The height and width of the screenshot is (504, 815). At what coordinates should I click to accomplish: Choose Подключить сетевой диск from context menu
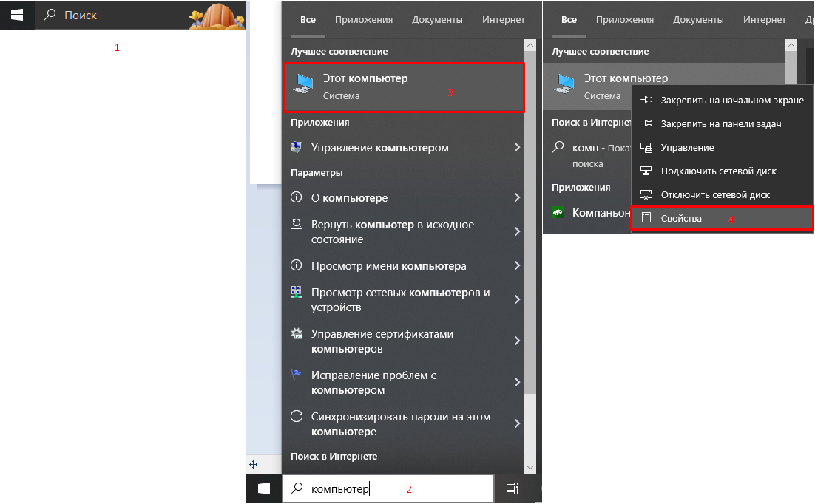717,171
